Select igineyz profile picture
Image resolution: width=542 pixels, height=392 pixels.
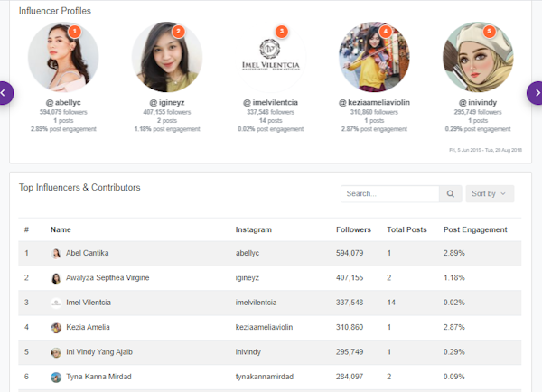167,57
